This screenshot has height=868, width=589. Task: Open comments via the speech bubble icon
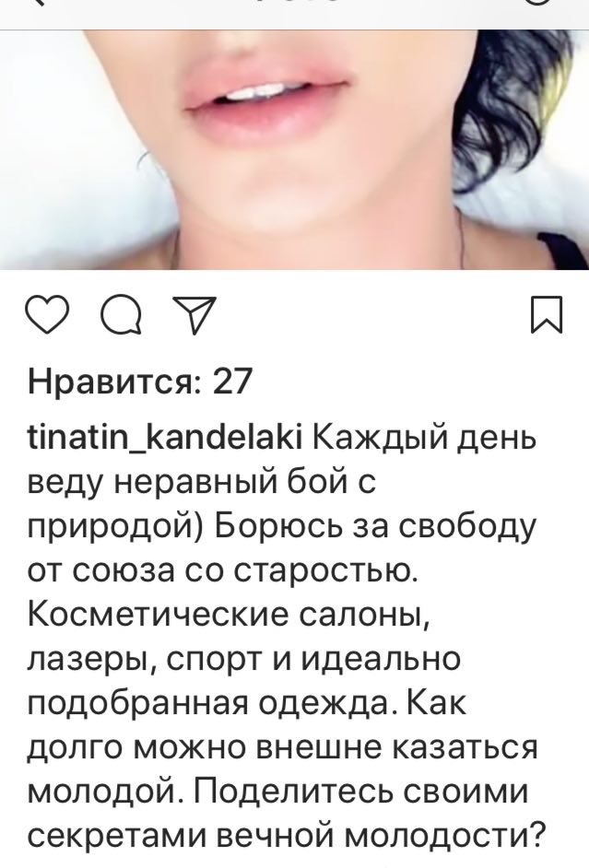pos(121,315)
